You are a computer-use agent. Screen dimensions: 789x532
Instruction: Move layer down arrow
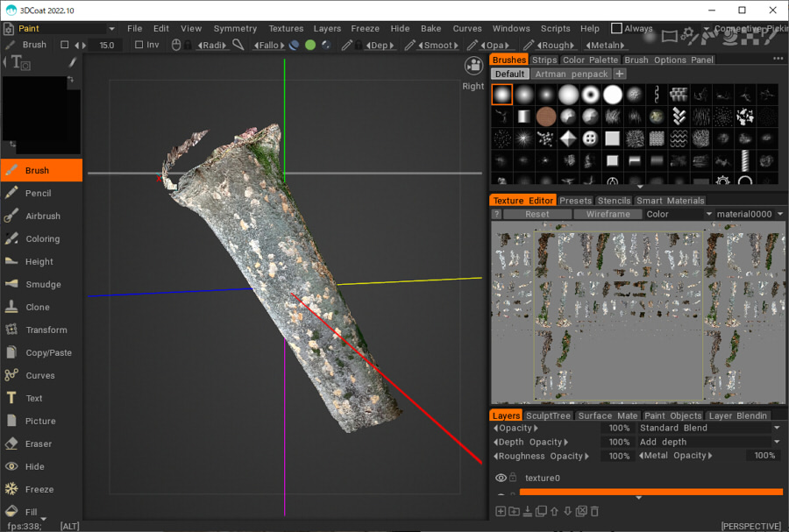567,511
